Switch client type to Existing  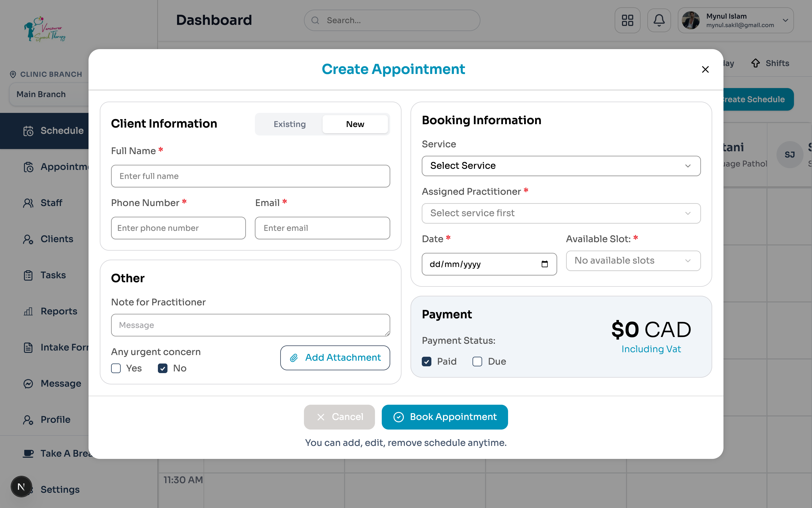pyautogui.click(x=290, y=124)
